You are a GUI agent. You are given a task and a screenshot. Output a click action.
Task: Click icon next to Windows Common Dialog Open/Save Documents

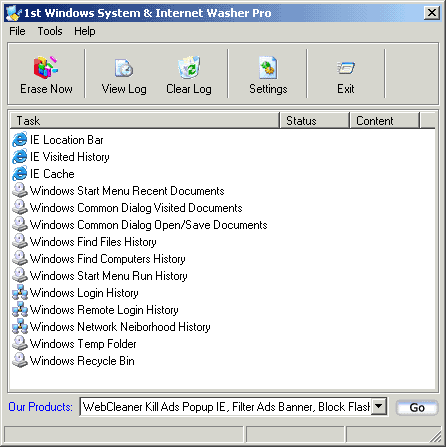[x=20, y=224]
